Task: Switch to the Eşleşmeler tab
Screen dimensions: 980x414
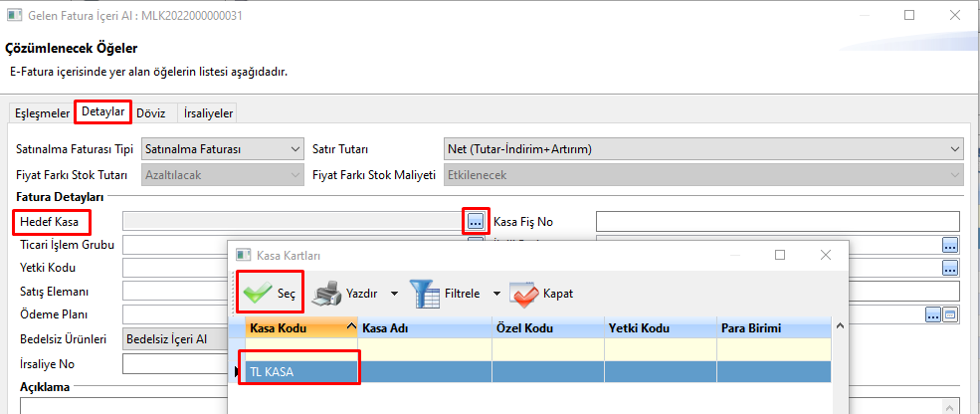Action: pos(43,113)
